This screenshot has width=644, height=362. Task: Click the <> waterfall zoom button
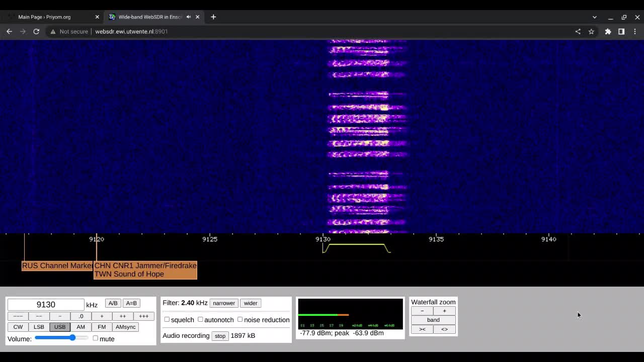point(444,329)
